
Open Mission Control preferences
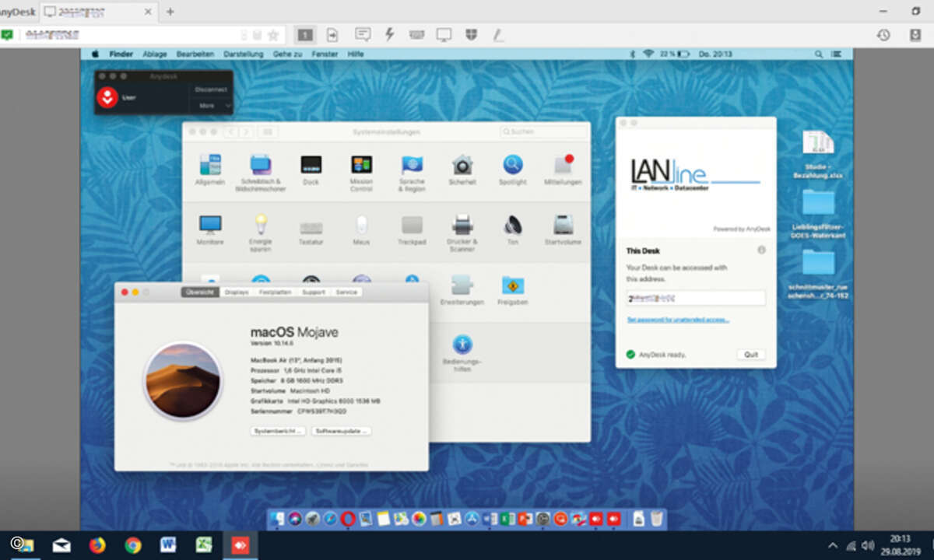point(361,173)
